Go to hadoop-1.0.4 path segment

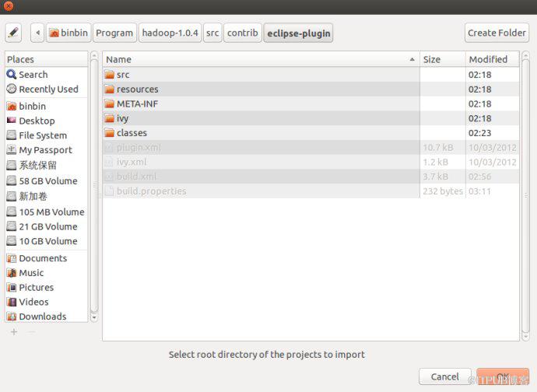click(170, 33)
